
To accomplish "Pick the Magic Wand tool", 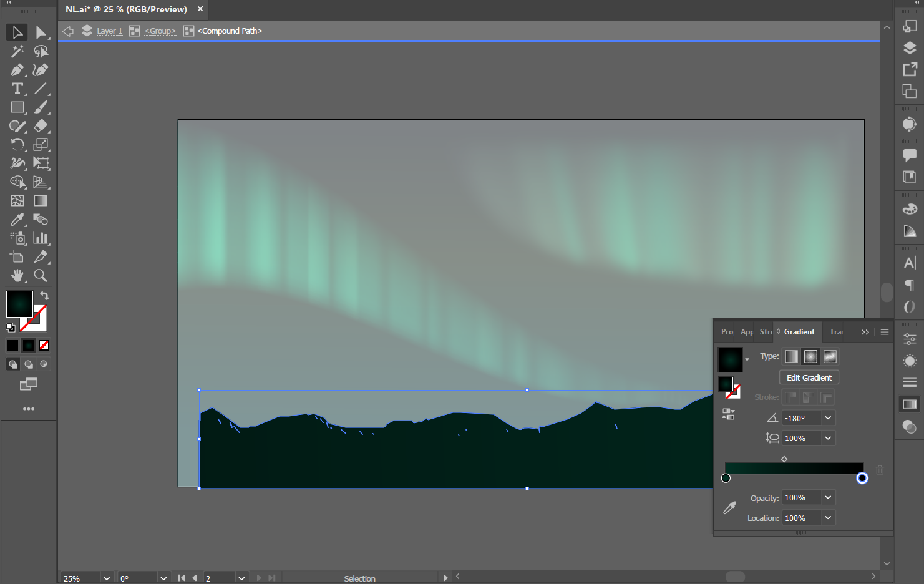I will [17, 51].
